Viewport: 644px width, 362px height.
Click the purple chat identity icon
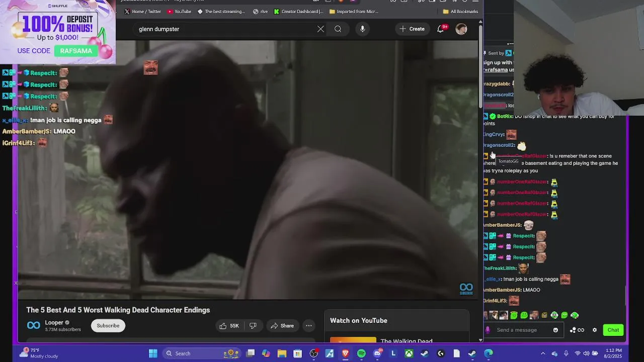(x=488, y=330)
